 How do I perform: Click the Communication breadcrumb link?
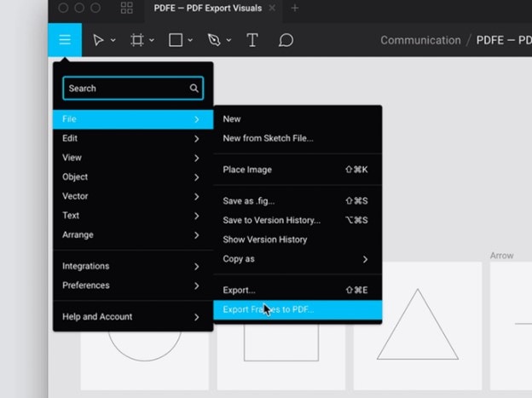[420, 40]
